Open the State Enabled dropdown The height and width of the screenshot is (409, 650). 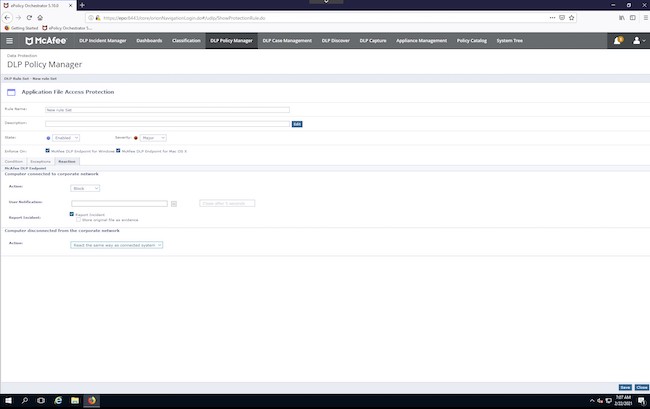(66, 138)
